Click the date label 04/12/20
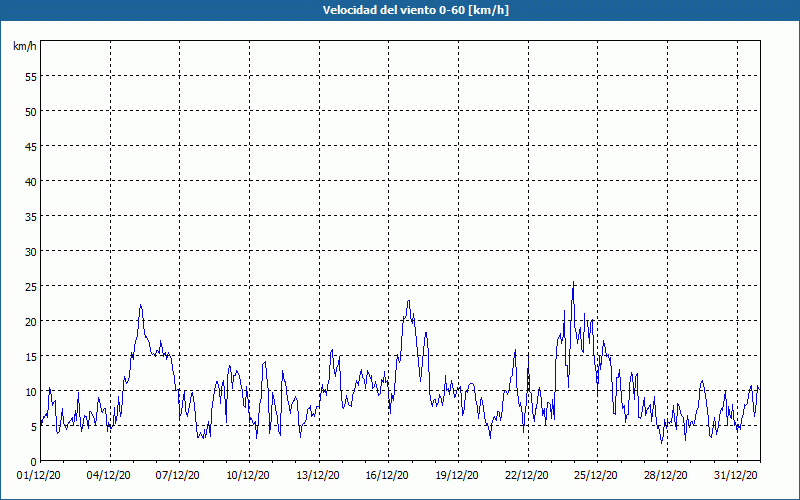Image resolution: width=800 pixels, height=500 pixels. coord(108,476)
